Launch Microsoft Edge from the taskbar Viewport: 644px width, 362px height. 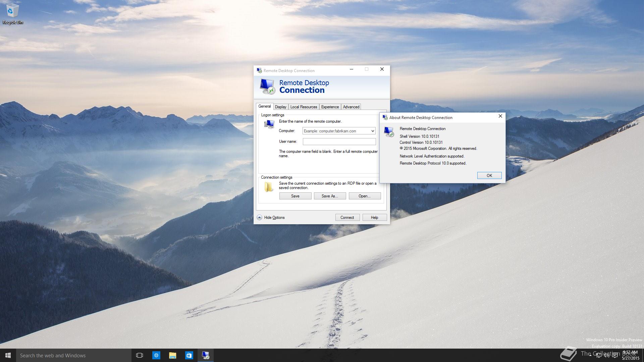156,355
